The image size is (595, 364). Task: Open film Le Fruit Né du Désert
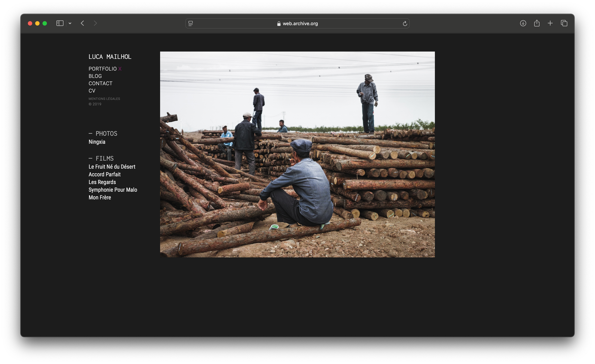[x=112, y=167]
